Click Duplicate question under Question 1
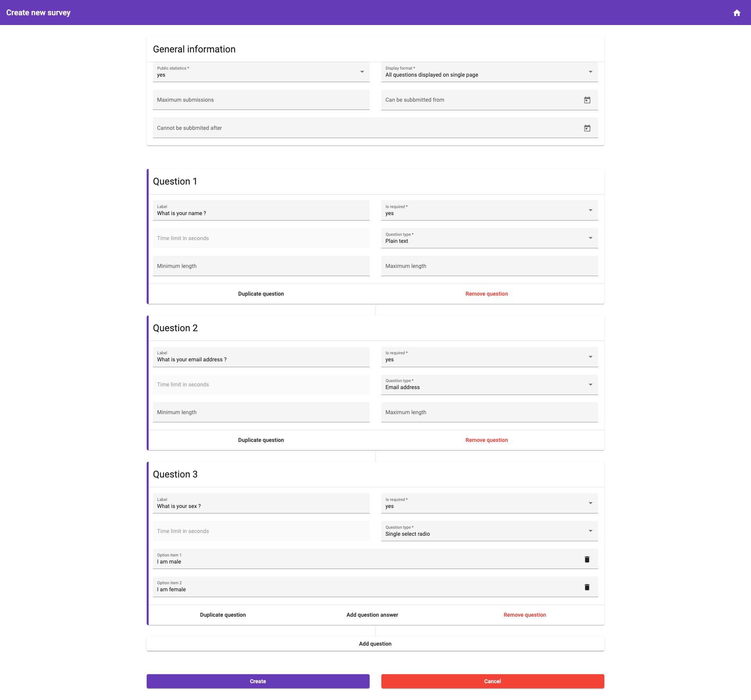Screen dimensions: 751x700 (x=261, y=294)
